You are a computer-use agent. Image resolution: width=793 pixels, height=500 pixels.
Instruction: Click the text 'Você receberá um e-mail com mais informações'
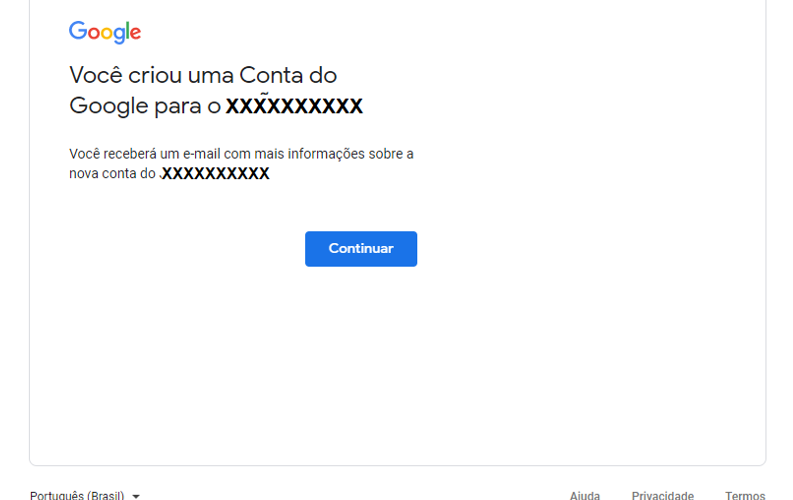(x=217, y=154)
